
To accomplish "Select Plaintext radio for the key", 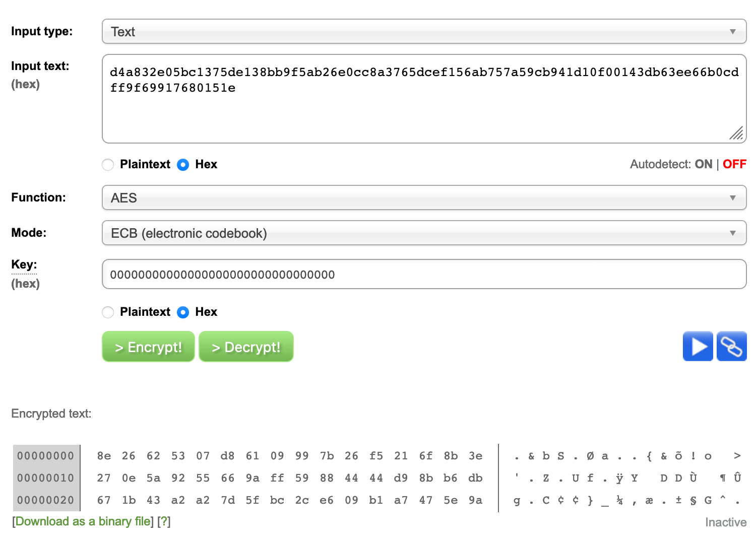I will pos(108,312).
